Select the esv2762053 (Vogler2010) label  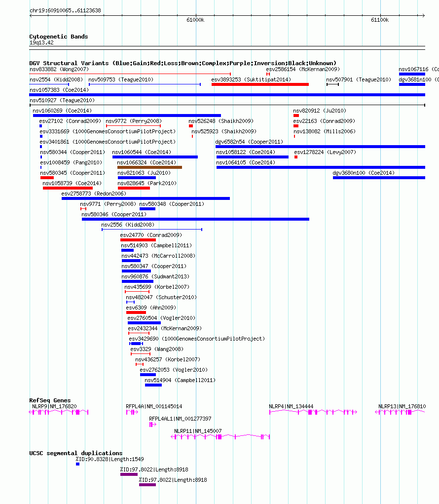tap(174, 370)
